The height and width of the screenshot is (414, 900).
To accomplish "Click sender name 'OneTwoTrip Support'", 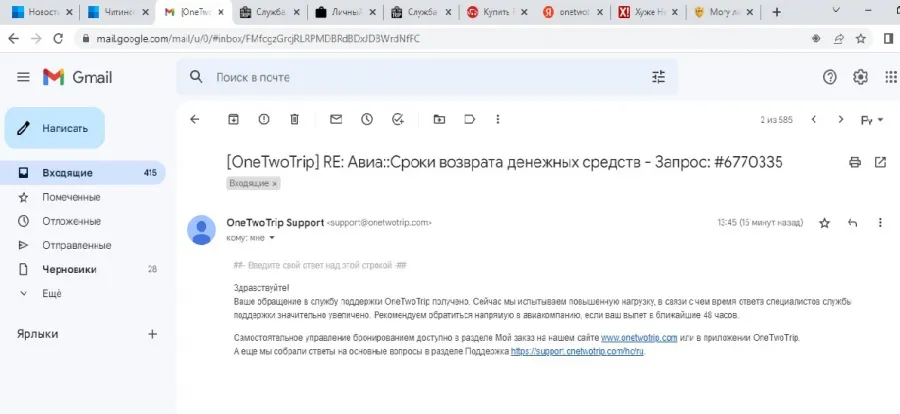I will [276, 223].
